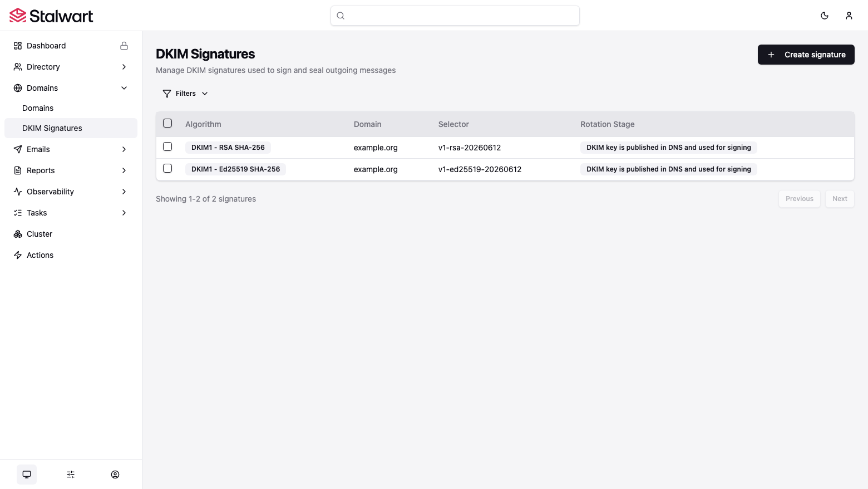Check the DKIM1 - Ed25519 SHA-256 row
Viewport: 868px width, 489px height.
tap(167, 168)
